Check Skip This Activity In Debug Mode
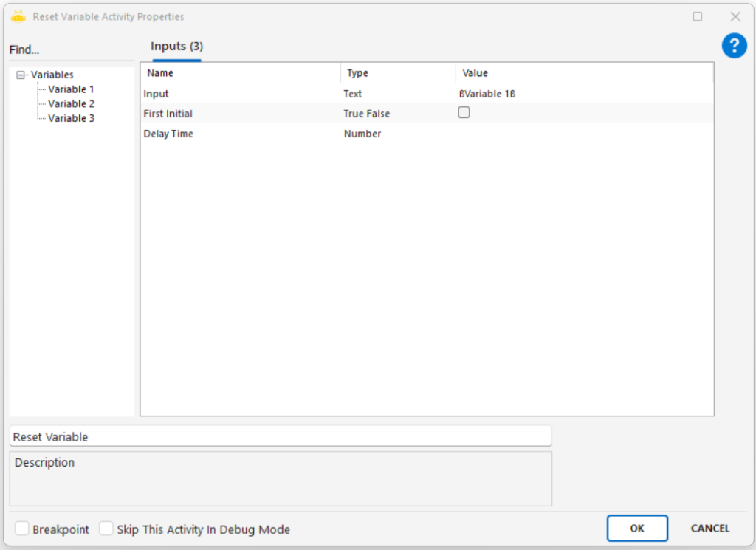Viewport: 756px width, 550px height. pyautogui.click(x=107, y=529)
